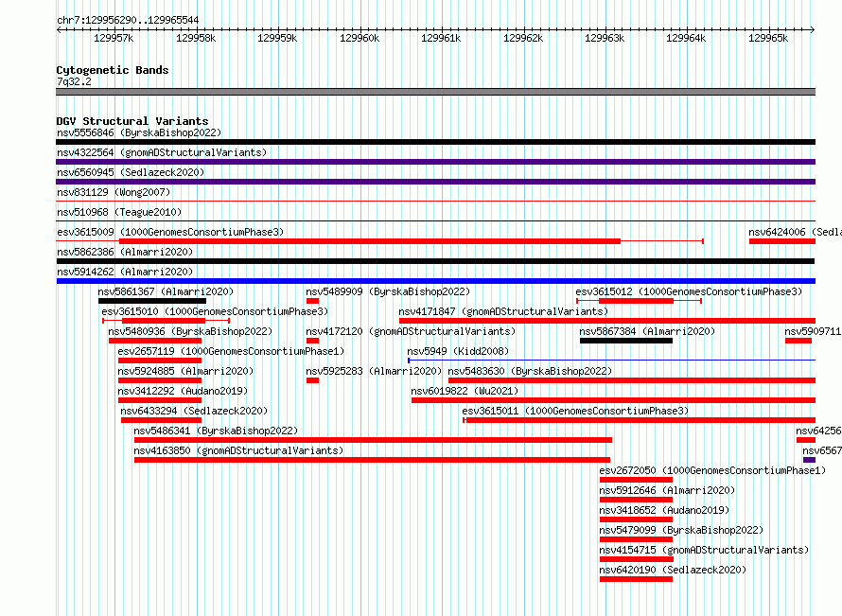Select nsv5480936 (ByrskaBishop2022) label
The height and width of the screenshot is (616, 842).
(190, 331)
